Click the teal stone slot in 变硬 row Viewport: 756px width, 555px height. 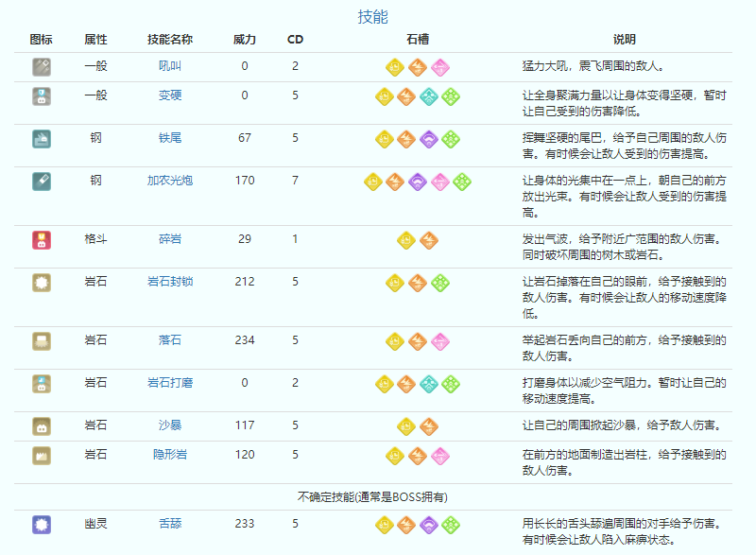tap(429, 96)
